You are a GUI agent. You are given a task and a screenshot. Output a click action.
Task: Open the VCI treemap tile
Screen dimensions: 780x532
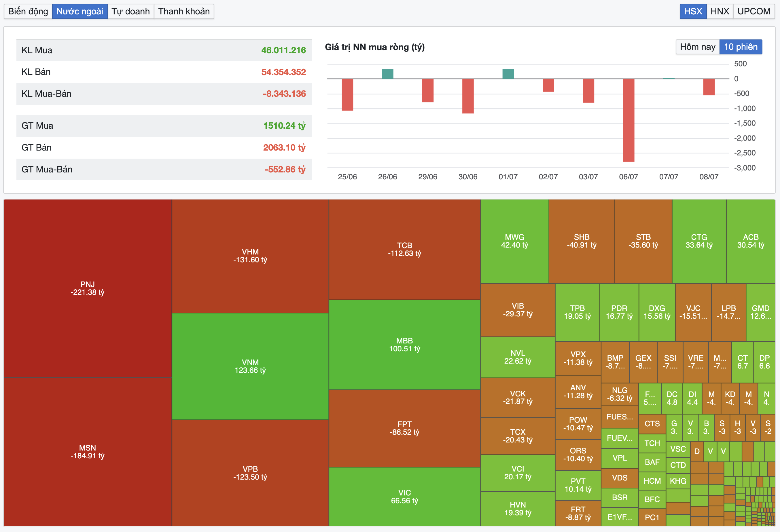[x=518, y=473]
